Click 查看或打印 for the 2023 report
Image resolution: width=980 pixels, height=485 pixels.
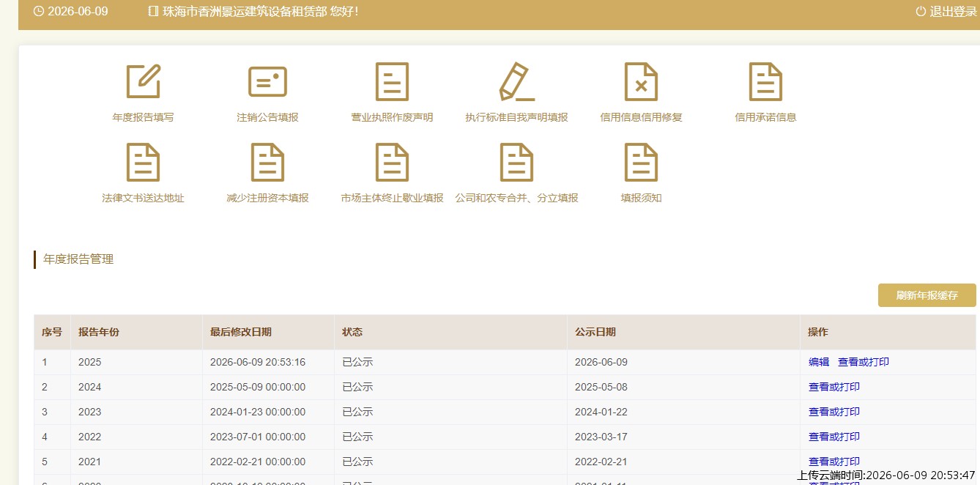834,412
